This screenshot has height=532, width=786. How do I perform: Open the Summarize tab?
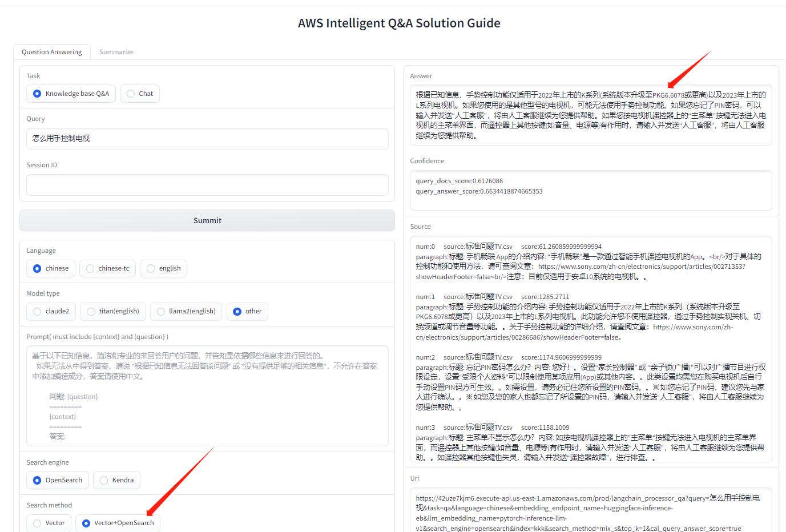coord(116,52)
